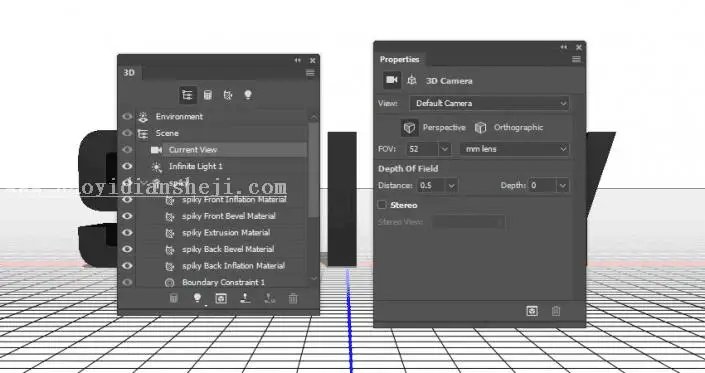
Task: Toggle visibility of Environment
Action: pos(127,116)
